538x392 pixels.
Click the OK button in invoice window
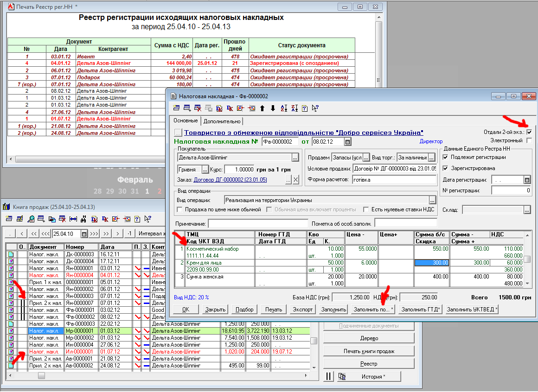pyautogui.click(x=186, y=310)
